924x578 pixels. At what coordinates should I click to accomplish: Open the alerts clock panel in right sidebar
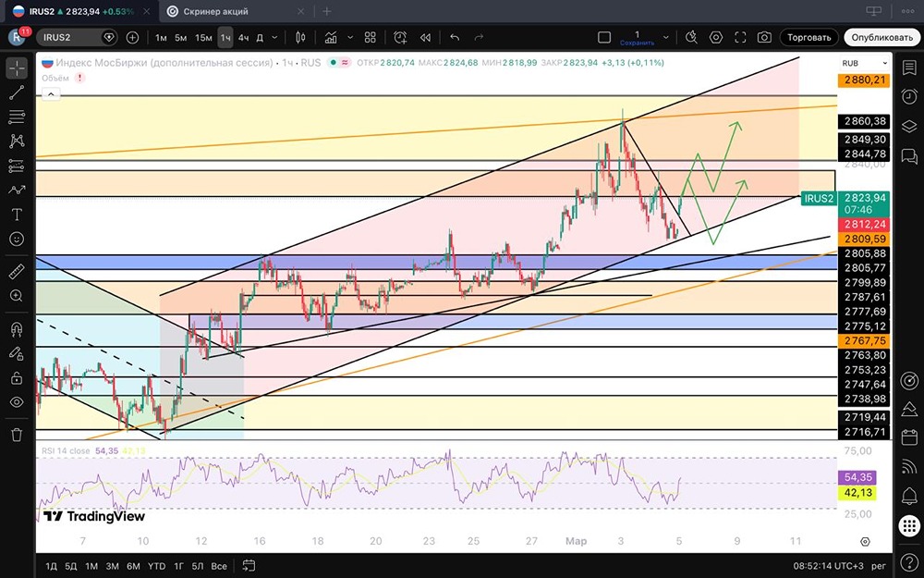point(908,97)
